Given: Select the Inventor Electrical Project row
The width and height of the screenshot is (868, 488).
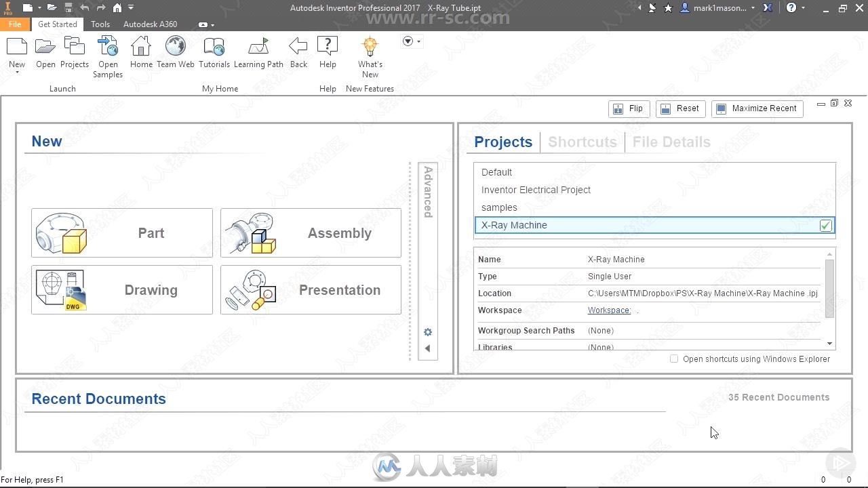Looking at the screenshot, I should tap(654, 190).
